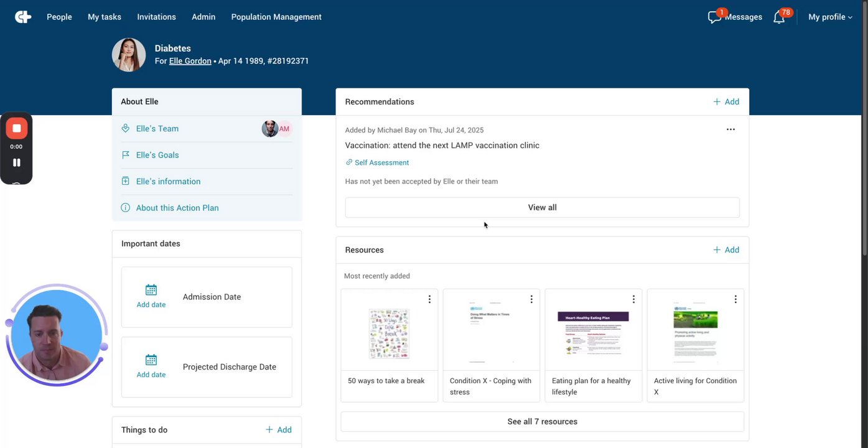
Task: Expand the My profile dropdown
Action: [x=830, y=17]
